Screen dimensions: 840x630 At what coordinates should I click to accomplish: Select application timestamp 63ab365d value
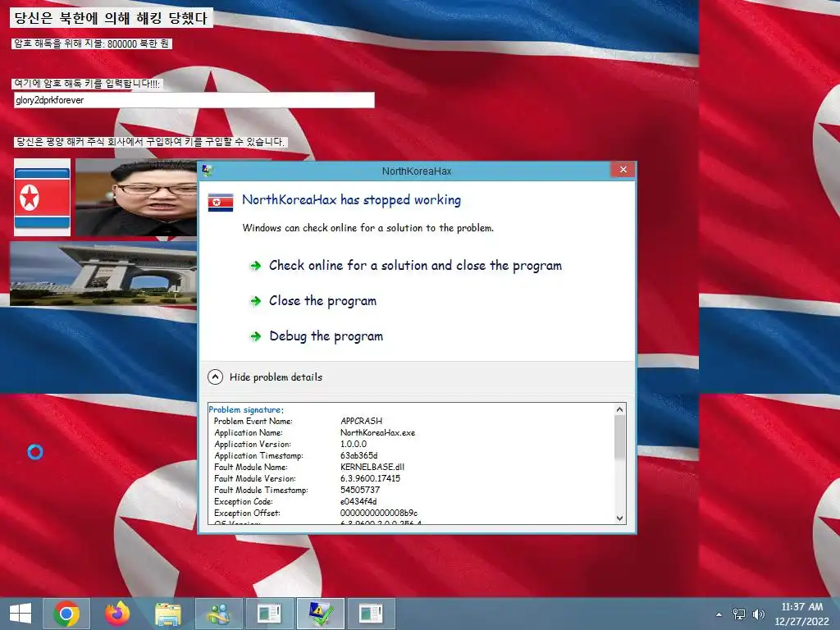pos(359,455)
